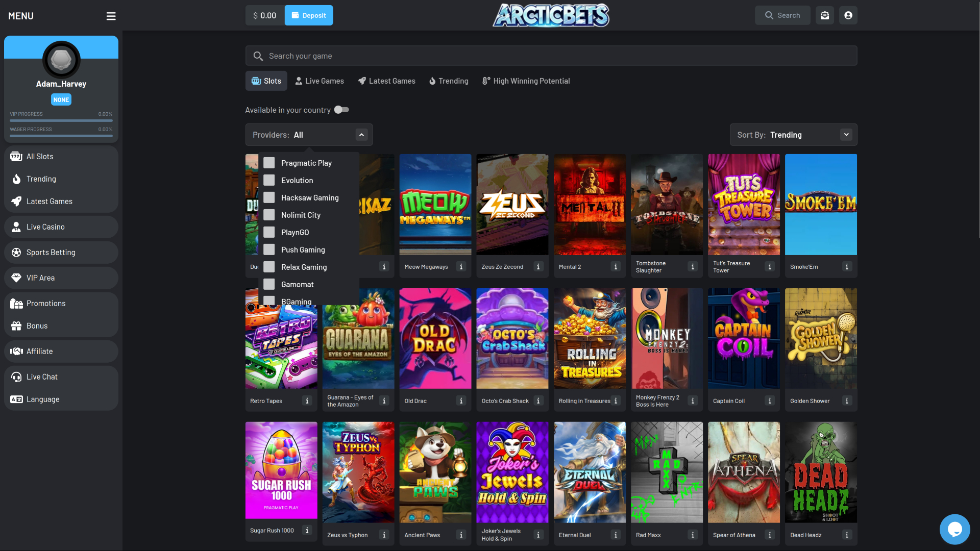Show info for Smoke'Em
Viewport: 980px width, 551px height.
coord(847,267)
